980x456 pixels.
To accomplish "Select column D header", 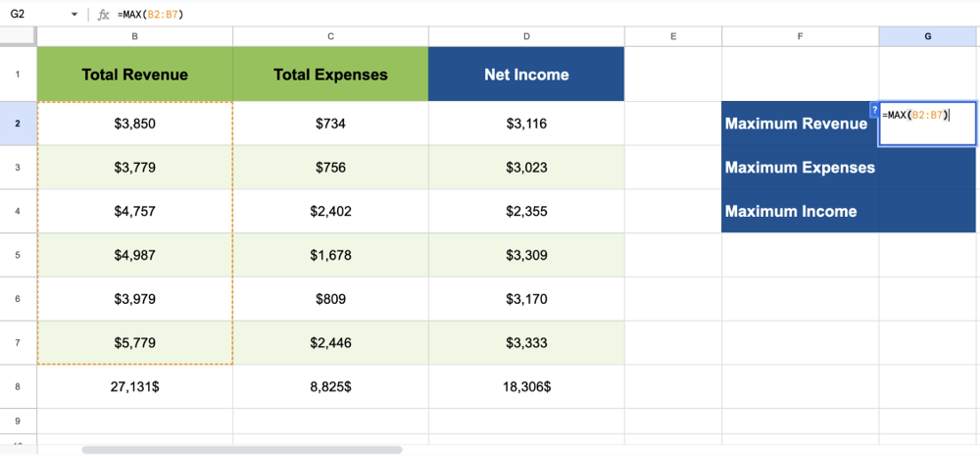I will click(526, 36).
